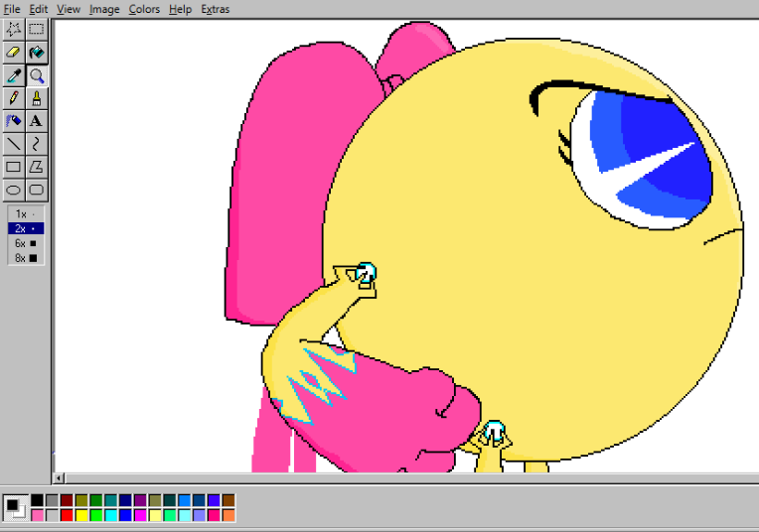Viewport: 759px width, 532px height.
Task: Select the Magnifier tool
Action: (x=37, y=75)
